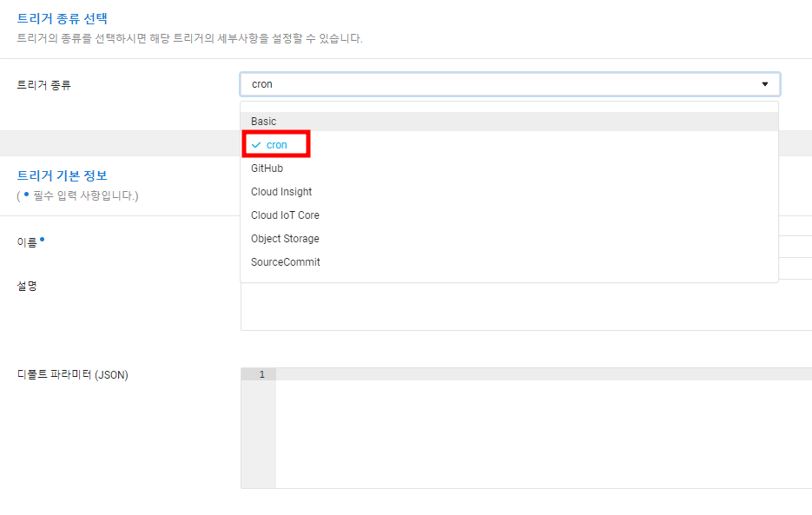Pick GitHub from the trigger type list
812x515 pixels.
coord(510,168)
